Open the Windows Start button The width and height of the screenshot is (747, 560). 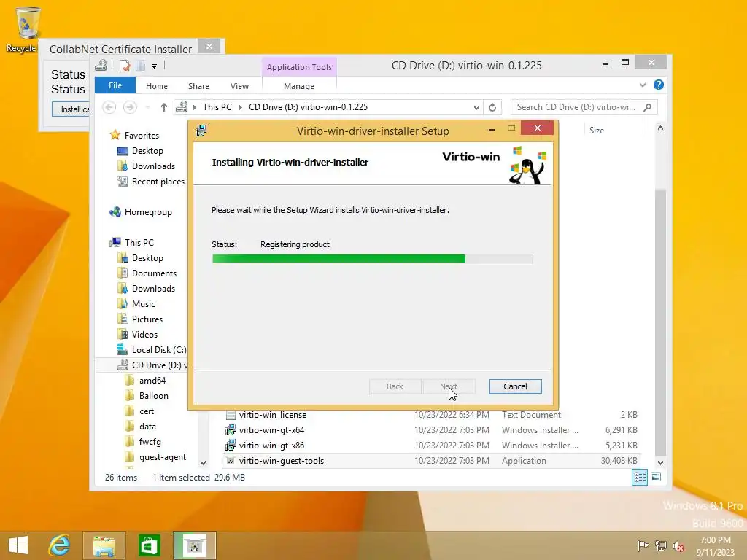tap(18, 545)
